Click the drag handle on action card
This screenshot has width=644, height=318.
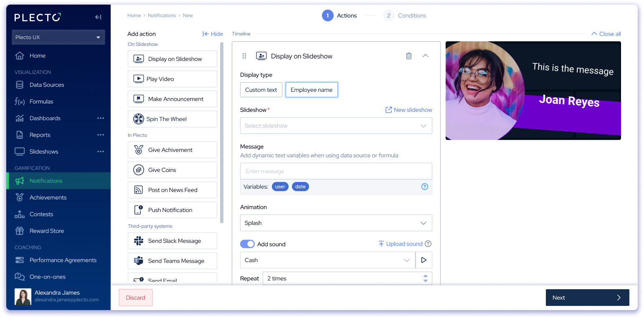coord(244,56)
